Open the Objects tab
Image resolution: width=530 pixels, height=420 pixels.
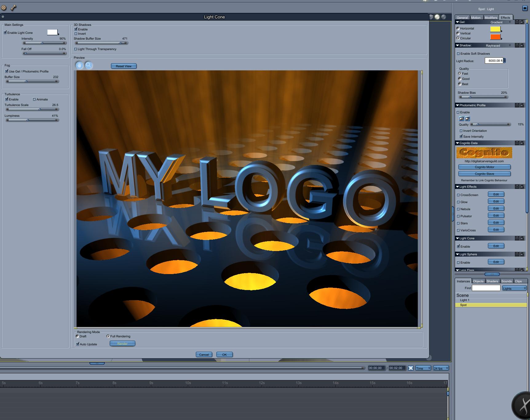478,281
